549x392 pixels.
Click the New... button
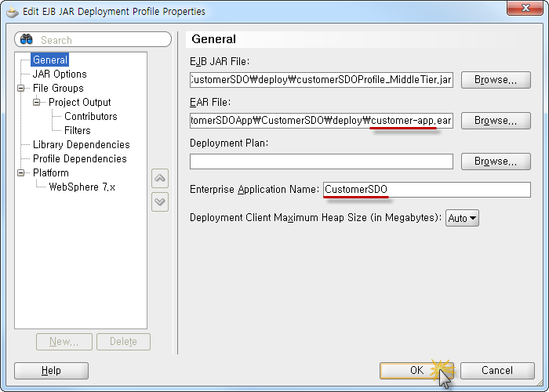(64, 342)
